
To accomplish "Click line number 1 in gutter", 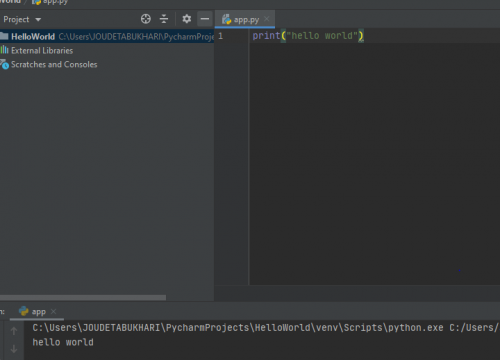I will point(220,36).
